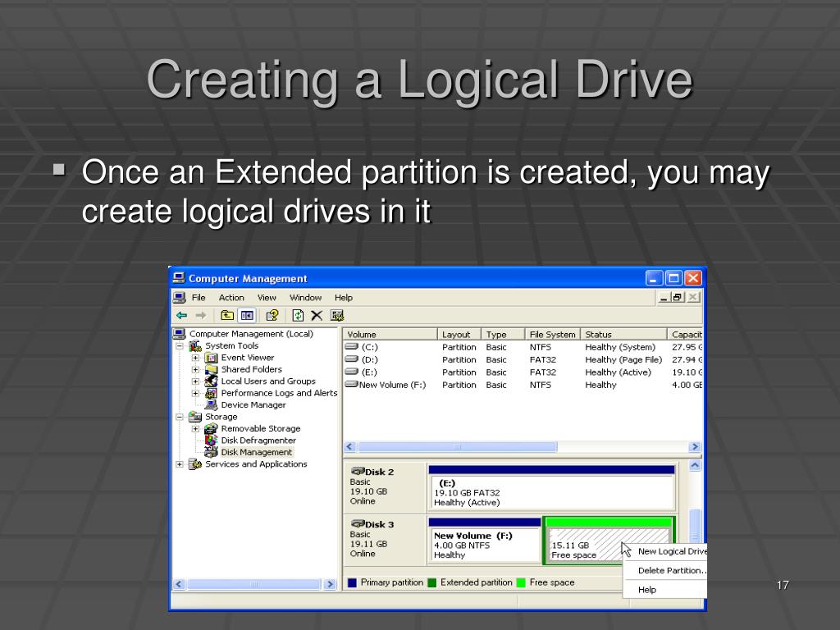Click the Shared Folders icon
The image size is (840, 630).
pyautogui.click(x=211, y=370)
